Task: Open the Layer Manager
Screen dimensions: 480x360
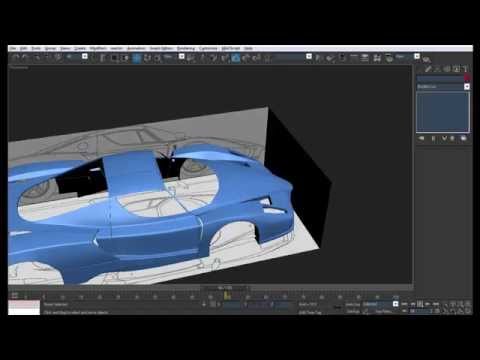Action: click(343, 58)
